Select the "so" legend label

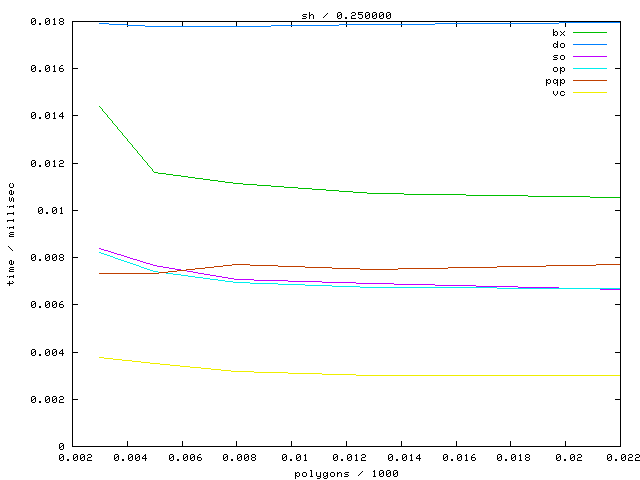(x=558, y=57)
